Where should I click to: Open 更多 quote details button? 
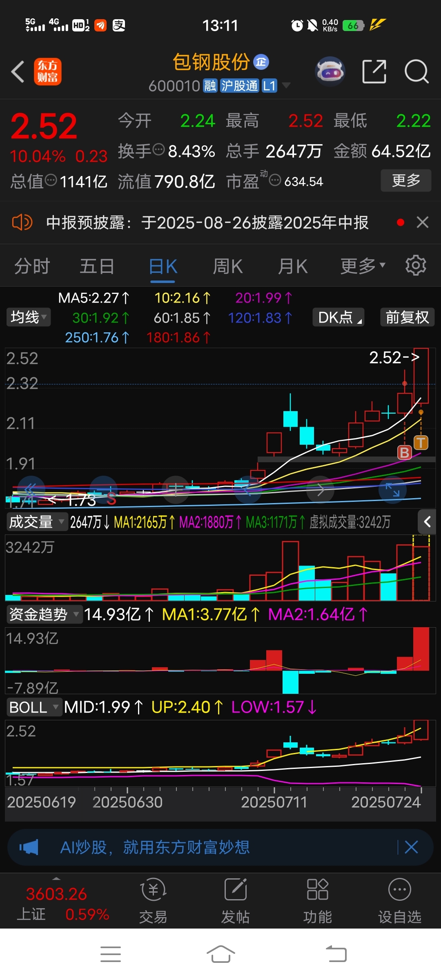click(x=406, y=180)
